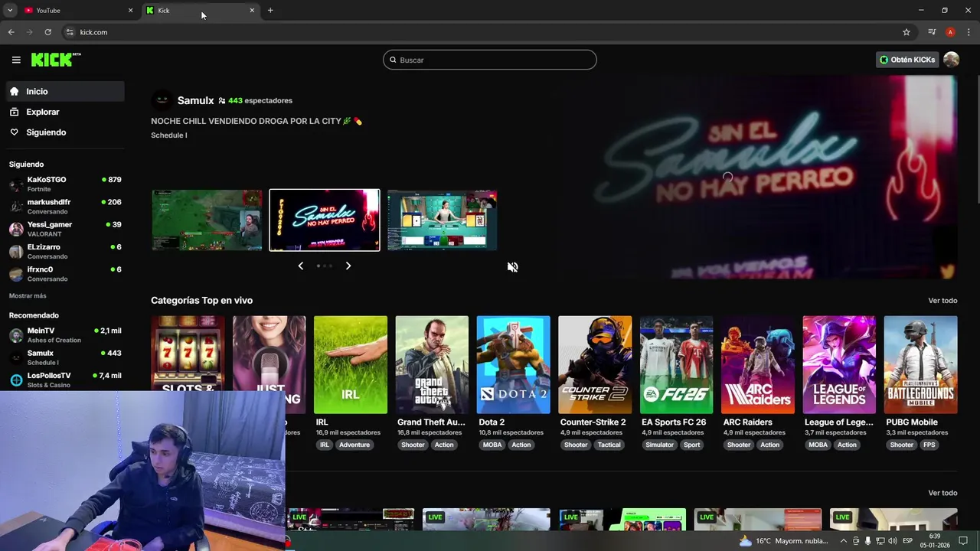This screenshot has width=980, height=551.
Task: Open a new browser tab
Action: click(270, 10)
